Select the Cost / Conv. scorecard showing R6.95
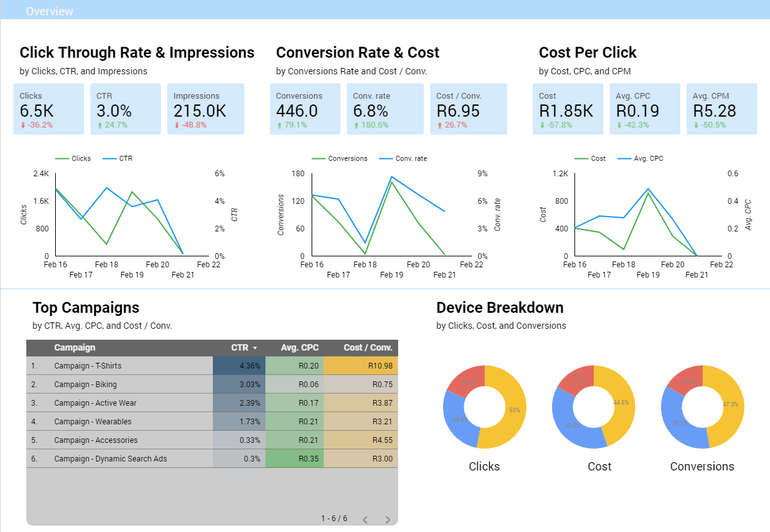 click(469, 109)
